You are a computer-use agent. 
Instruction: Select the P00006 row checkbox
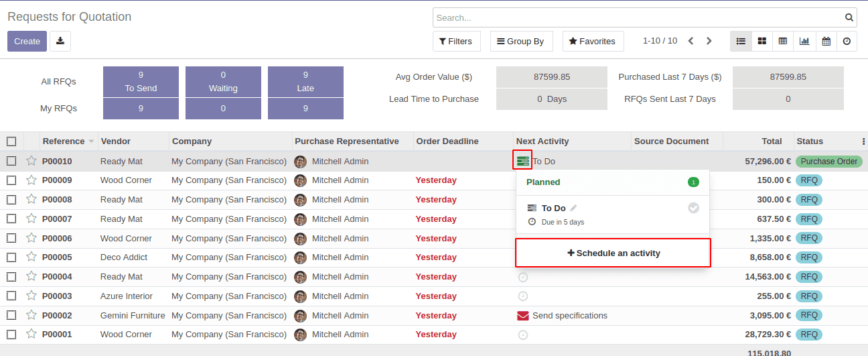tap(11, 238)
